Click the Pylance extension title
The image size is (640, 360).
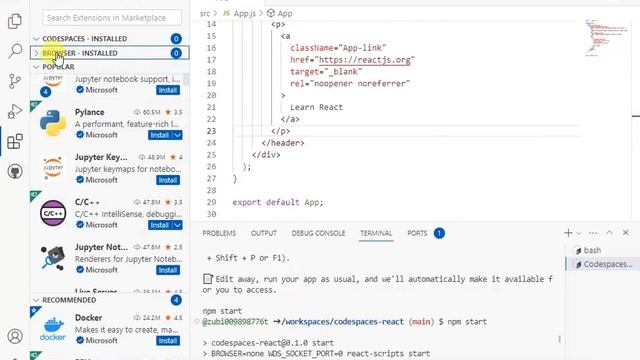89,112
